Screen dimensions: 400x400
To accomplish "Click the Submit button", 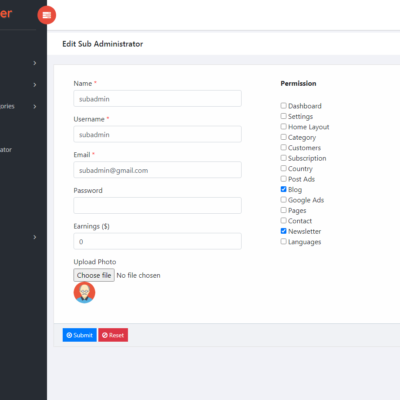I will pyautogui.click(x=80, y=335).
